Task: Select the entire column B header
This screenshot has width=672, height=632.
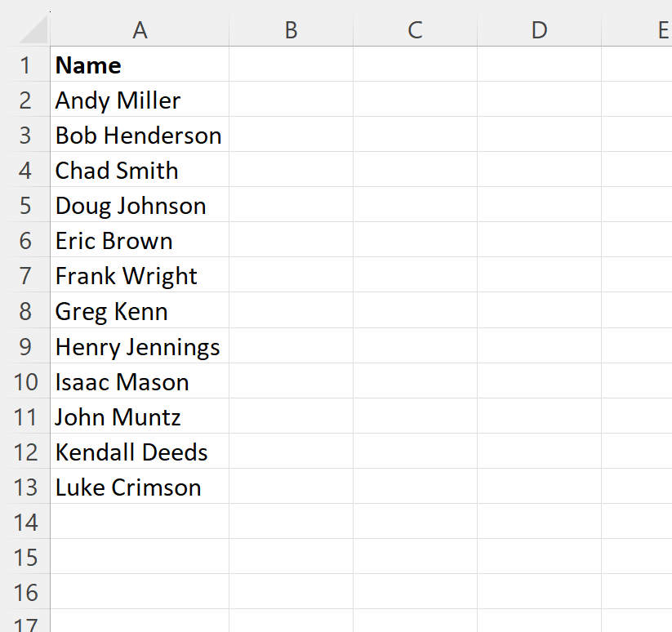Action: (291, 29)
